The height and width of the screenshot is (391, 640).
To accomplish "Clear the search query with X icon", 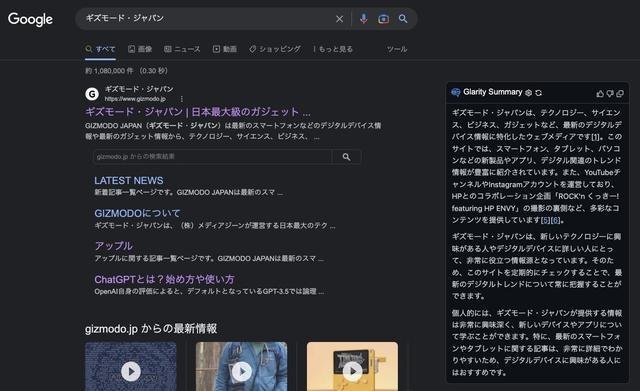I will coord(339,19).
